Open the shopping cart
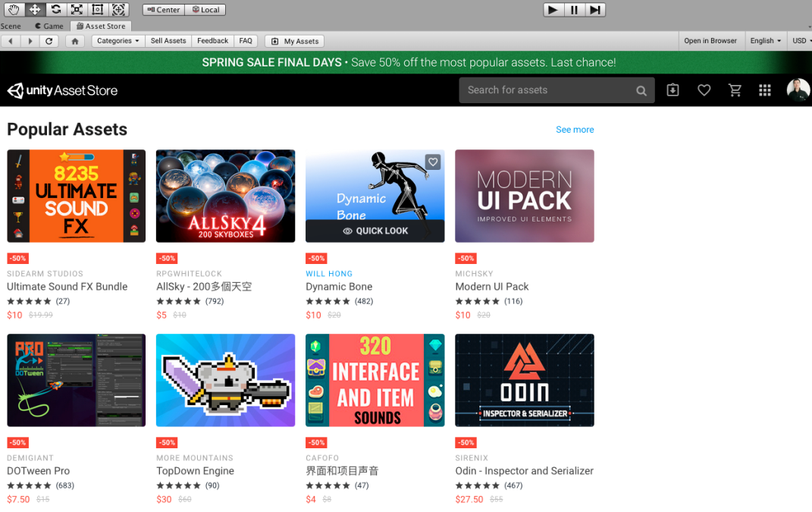This screenshot has height=512, width=812. coord(735,90)
